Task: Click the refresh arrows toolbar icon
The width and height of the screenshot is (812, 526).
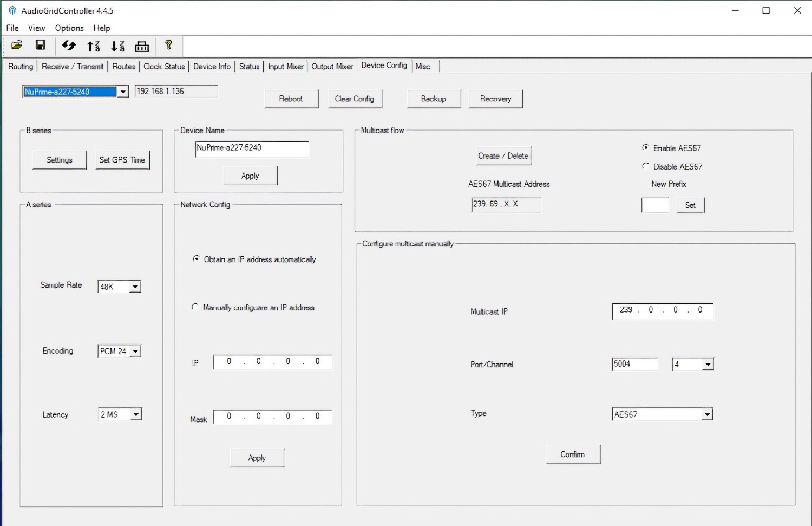Action: coord(69,46)
